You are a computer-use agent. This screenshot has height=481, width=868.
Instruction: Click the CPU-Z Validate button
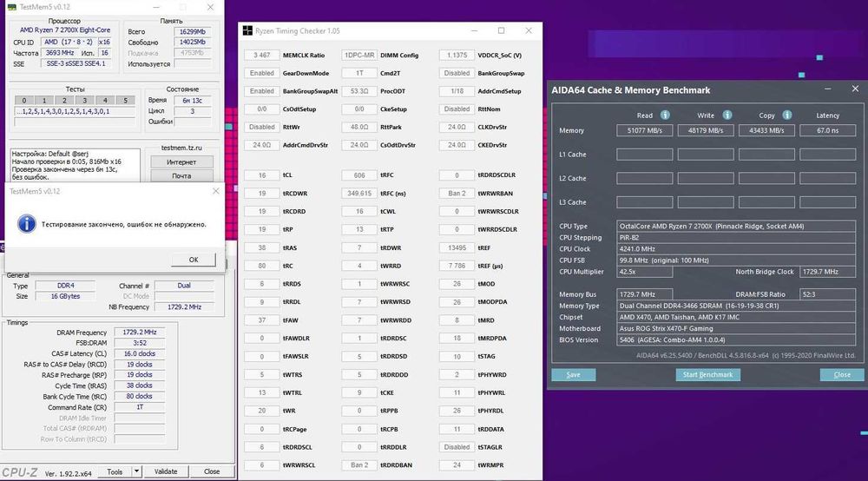click(166, 471)
